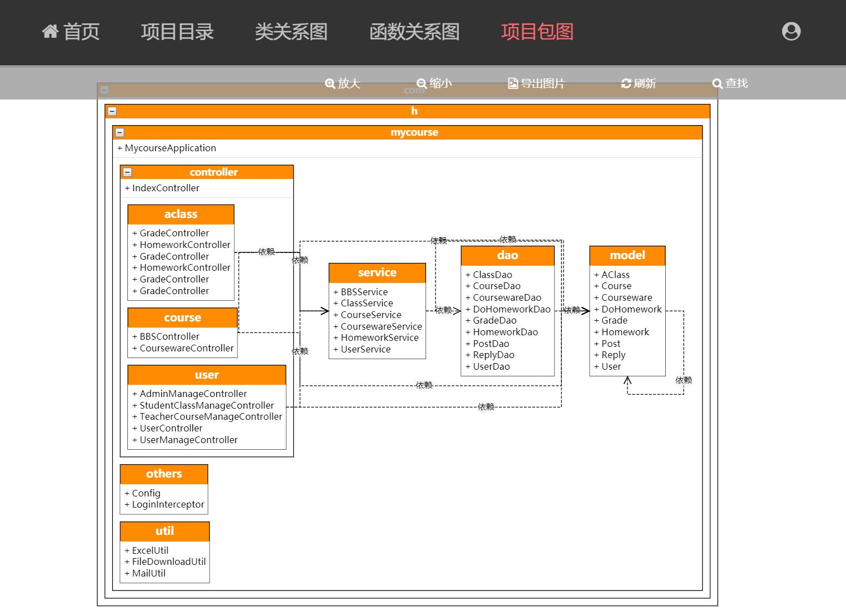This screenshot has height=616, width=846.
Task: Select the service package header
Action: (377, 272)
